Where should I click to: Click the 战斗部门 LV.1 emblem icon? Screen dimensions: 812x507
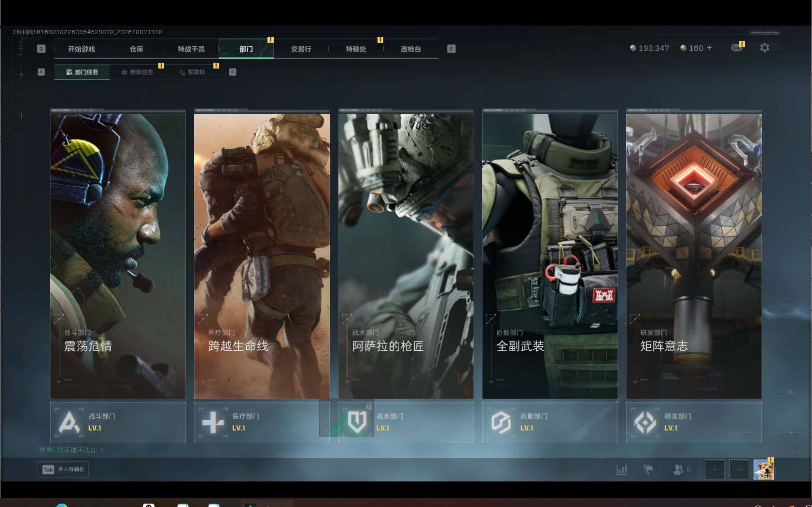click(x=69, y=423)
